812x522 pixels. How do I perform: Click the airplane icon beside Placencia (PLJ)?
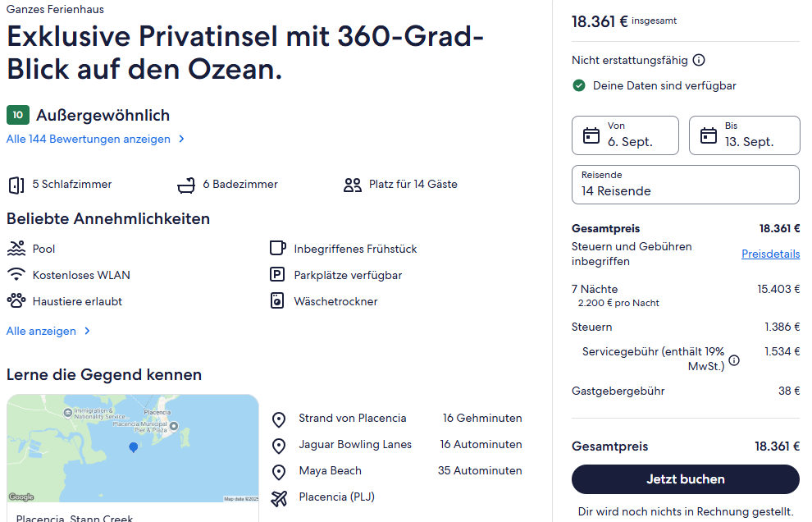pos(279,497)
